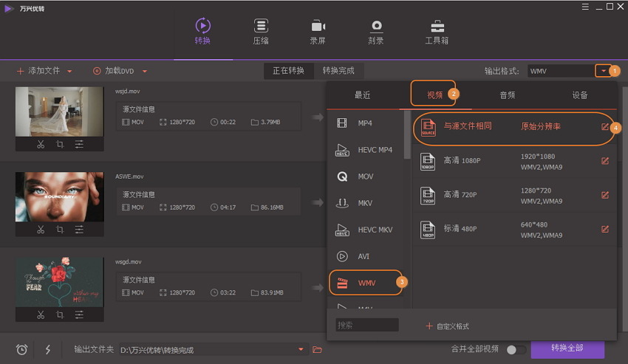Select MOV format in list
This screenshot has height=364, width=628.
pyautogui.click(x=365, y=176)
